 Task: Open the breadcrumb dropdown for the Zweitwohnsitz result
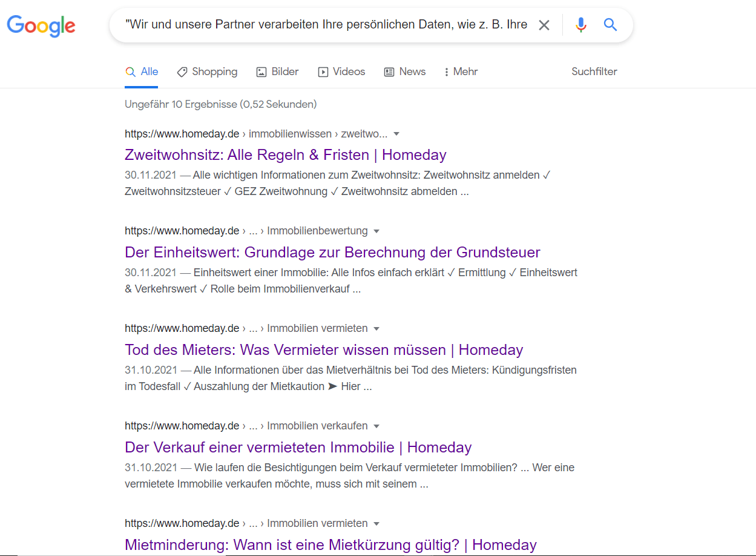[x=396, y=134]
